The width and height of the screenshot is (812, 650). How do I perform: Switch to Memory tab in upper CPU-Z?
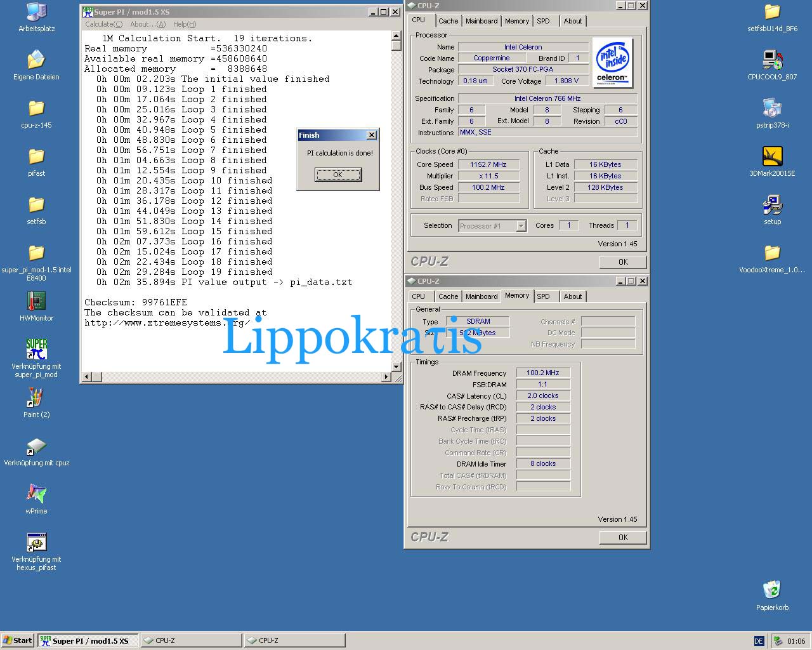517,21
